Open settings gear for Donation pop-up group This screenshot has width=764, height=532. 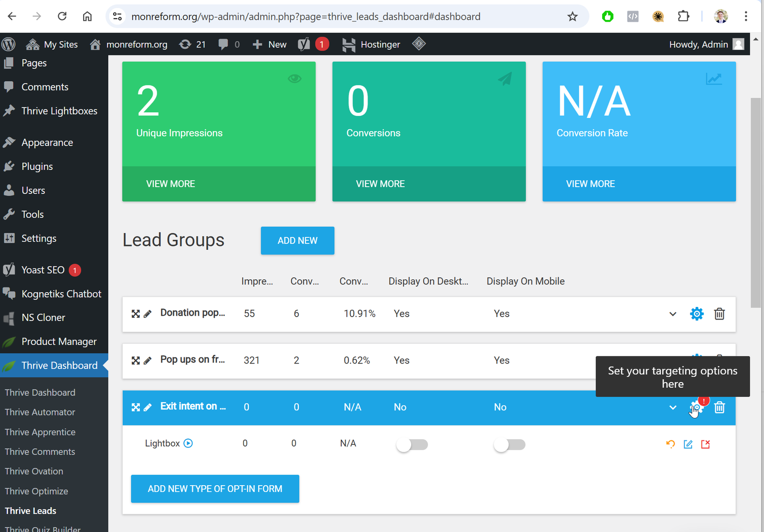click(697, 314)
